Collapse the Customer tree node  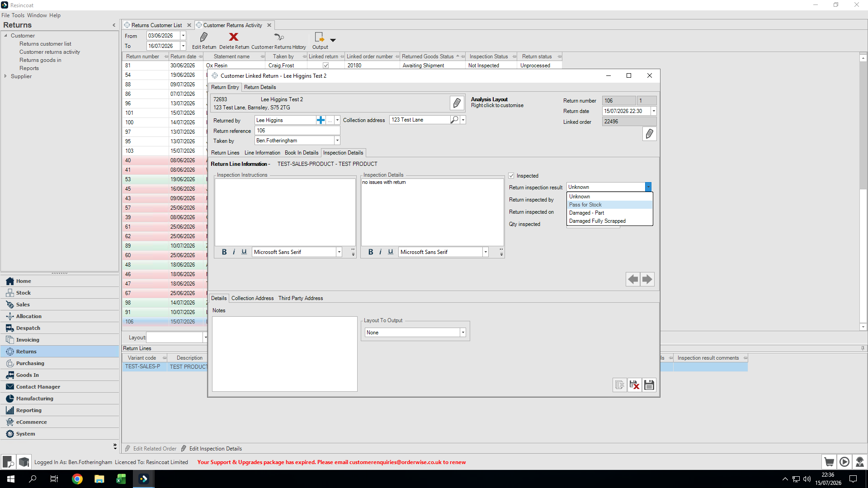pyautogui.click(x=5, y=36)
